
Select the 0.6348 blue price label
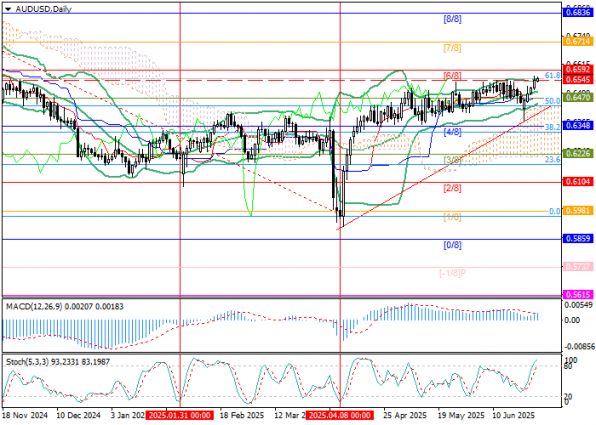click(578, 125)
